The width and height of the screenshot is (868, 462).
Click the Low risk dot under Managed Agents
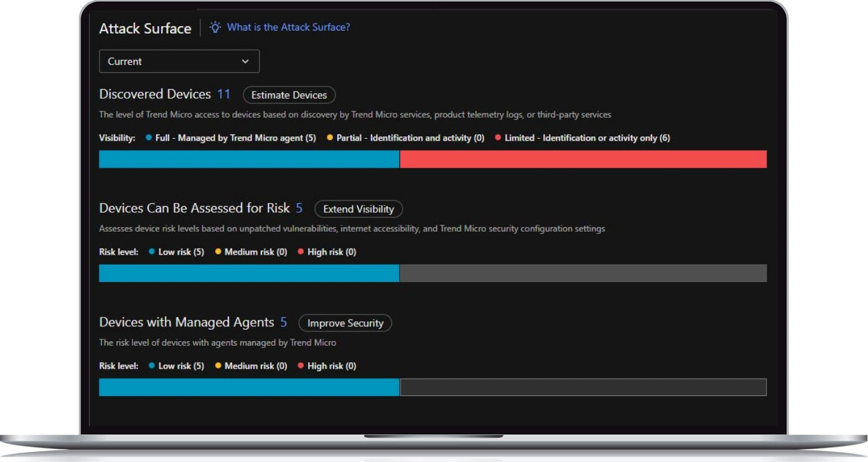[152, 366]
